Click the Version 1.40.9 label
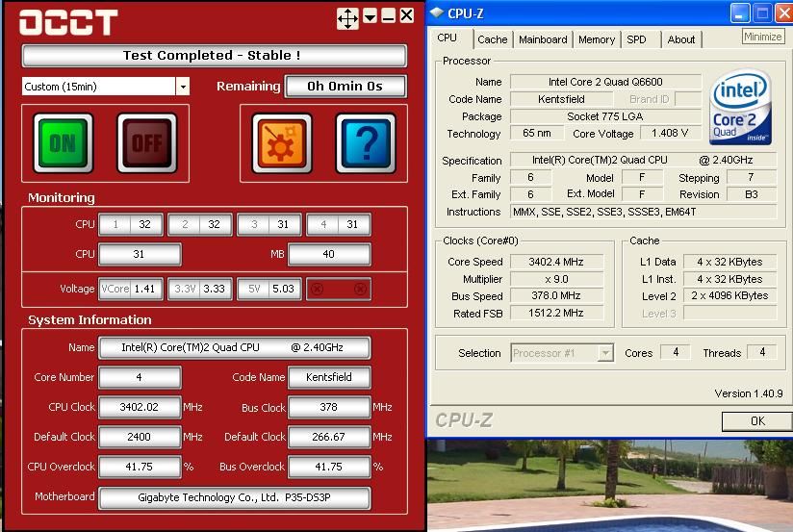The image size is (793, 532). (x=749, y=393)
